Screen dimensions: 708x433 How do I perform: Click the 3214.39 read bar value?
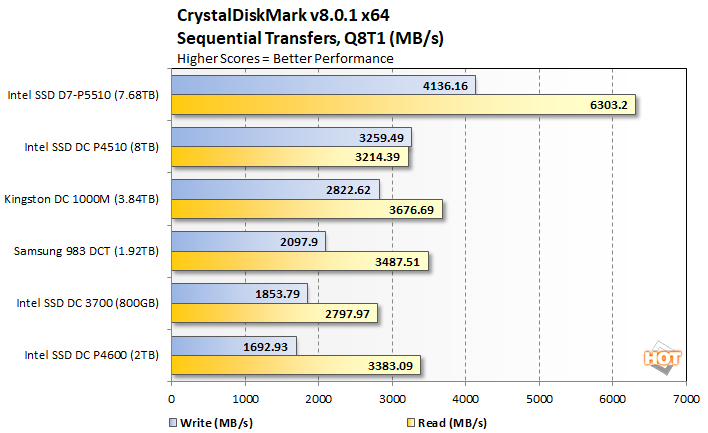point(377,157)
